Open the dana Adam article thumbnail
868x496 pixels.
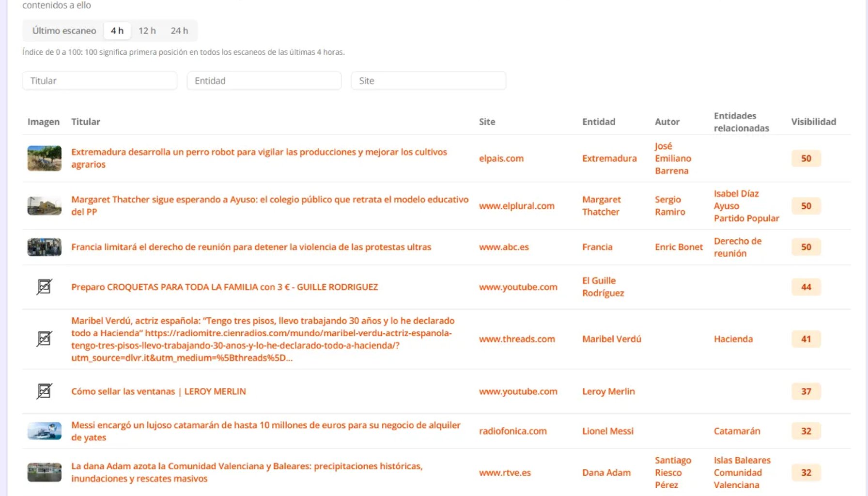[44, 472]
